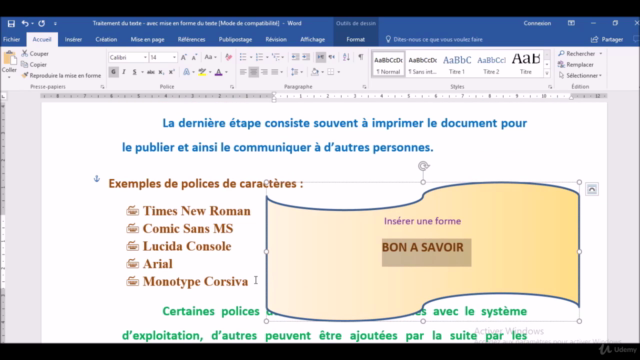Open the Paragraphe dialog launcher
Viewport: 640px width, 360px height.
point(364,87)
